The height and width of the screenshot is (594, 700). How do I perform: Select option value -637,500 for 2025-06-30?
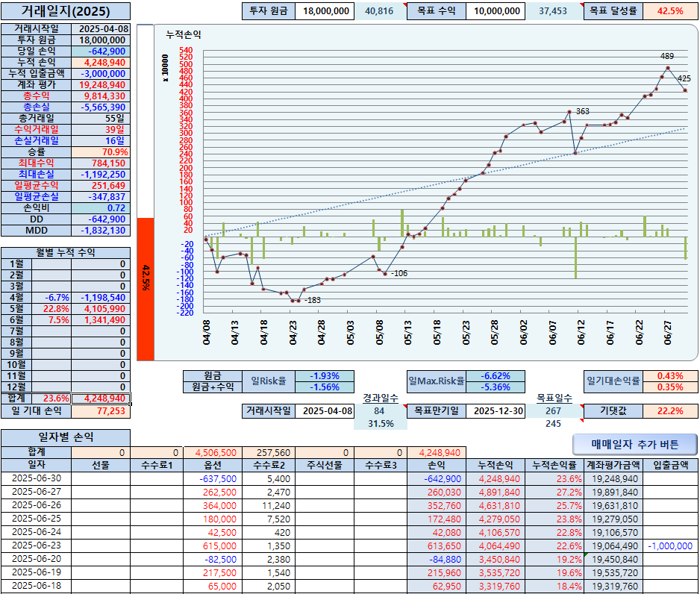point(213,479)
